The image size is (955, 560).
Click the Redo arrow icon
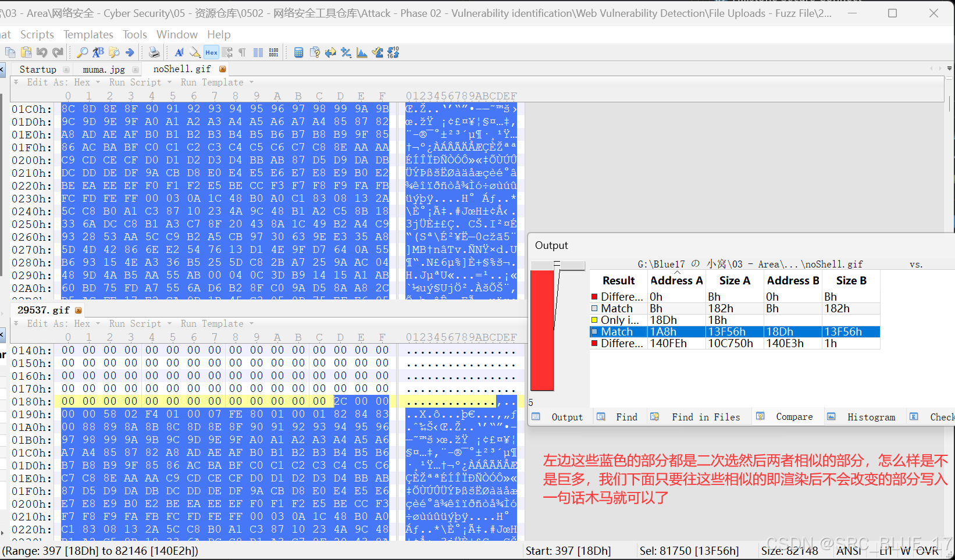tap(58, 52)
